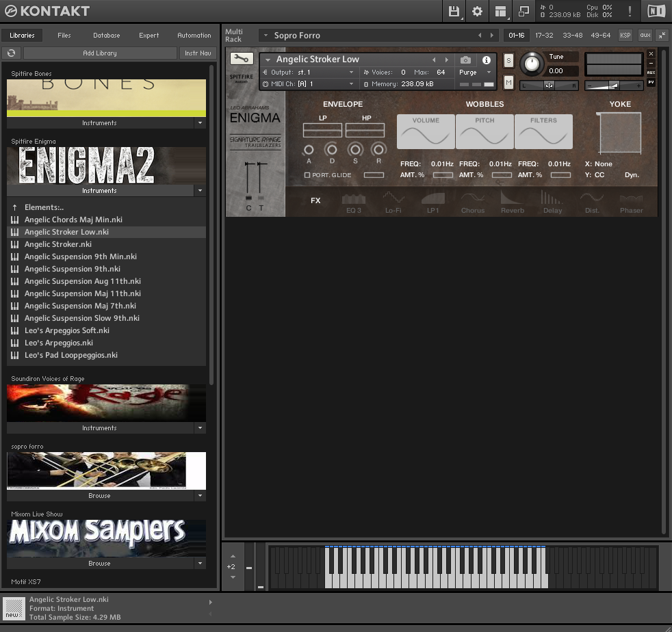Switch to the Automation tab

coord(194,35)
